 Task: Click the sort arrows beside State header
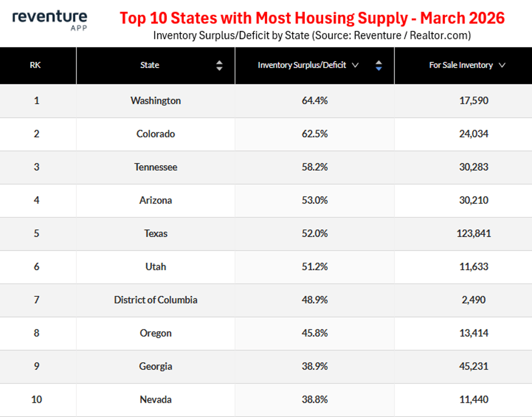coord(219,65)
